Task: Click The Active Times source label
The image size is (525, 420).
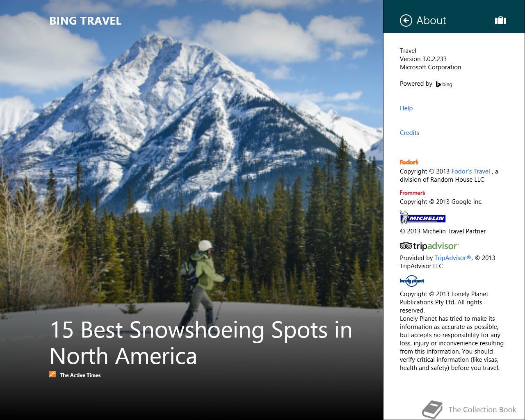Action: 80,375
